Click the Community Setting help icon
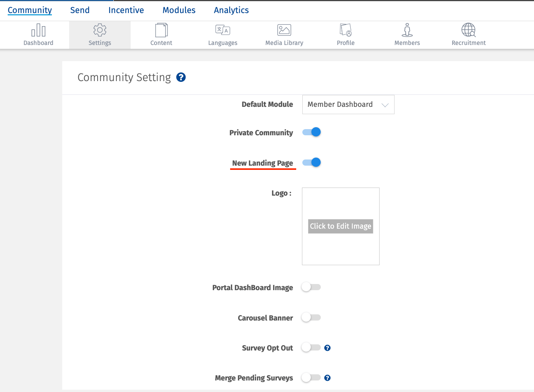534x392 pixels. coord(181,77)
